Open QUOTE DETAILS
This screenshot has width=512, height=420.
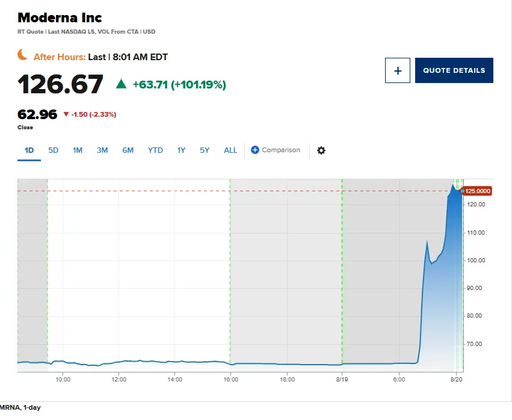pyautogui.click(x=454, y=70)
